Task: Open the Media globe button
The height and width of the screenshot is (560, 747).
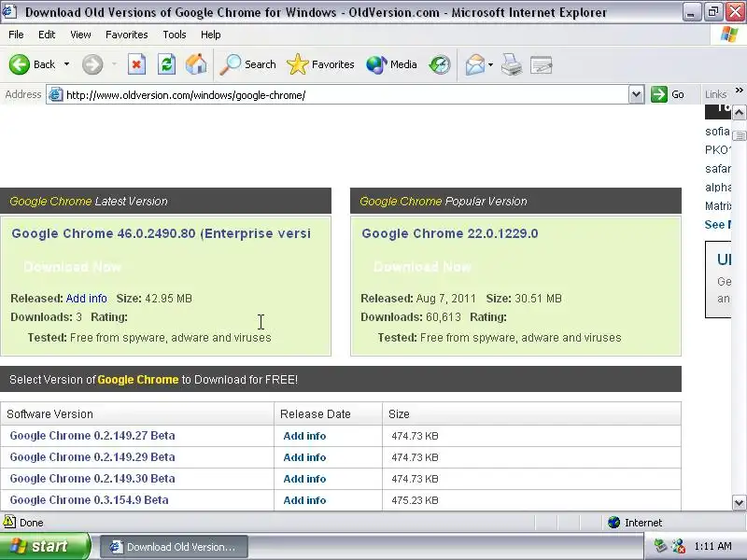Action: 391,64
